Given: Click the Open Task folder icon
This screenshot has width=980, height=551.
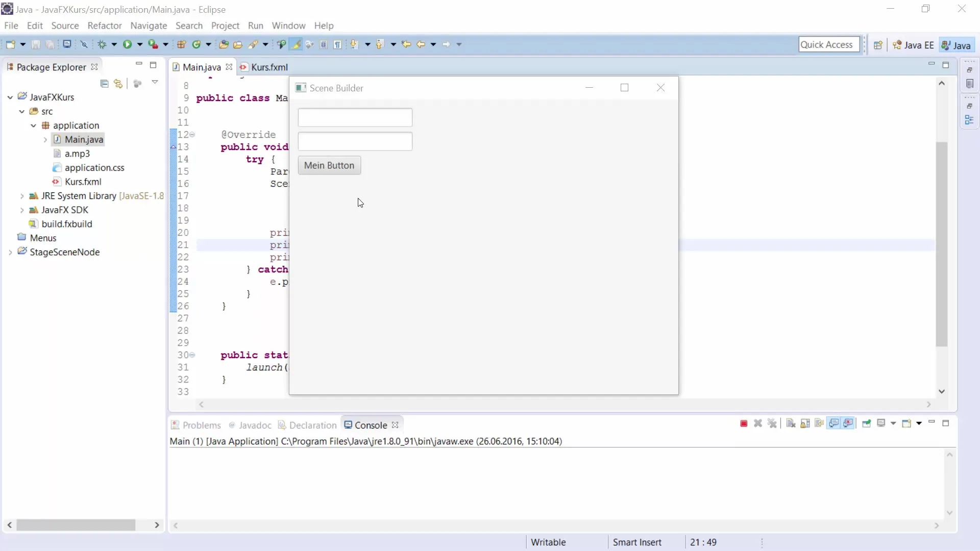Looking at the screenshot, I should [x=238, y=44].
